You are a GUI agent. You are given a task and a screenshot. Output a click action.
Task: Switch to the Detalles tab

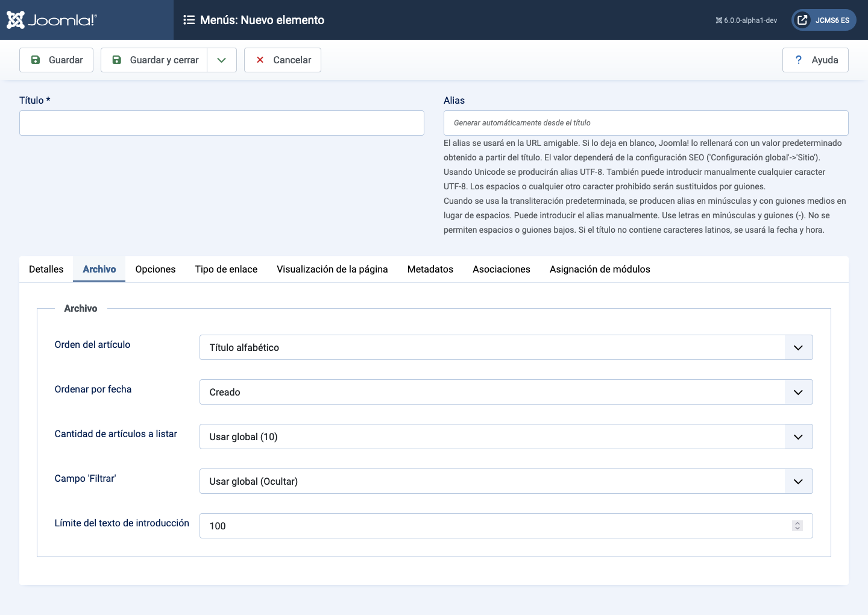click(x=46, y=269)
